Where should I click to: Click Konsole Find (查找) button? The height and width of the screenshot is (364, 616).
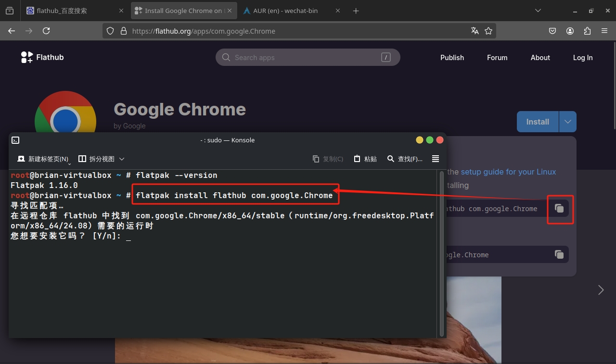(x=405, y=159)
